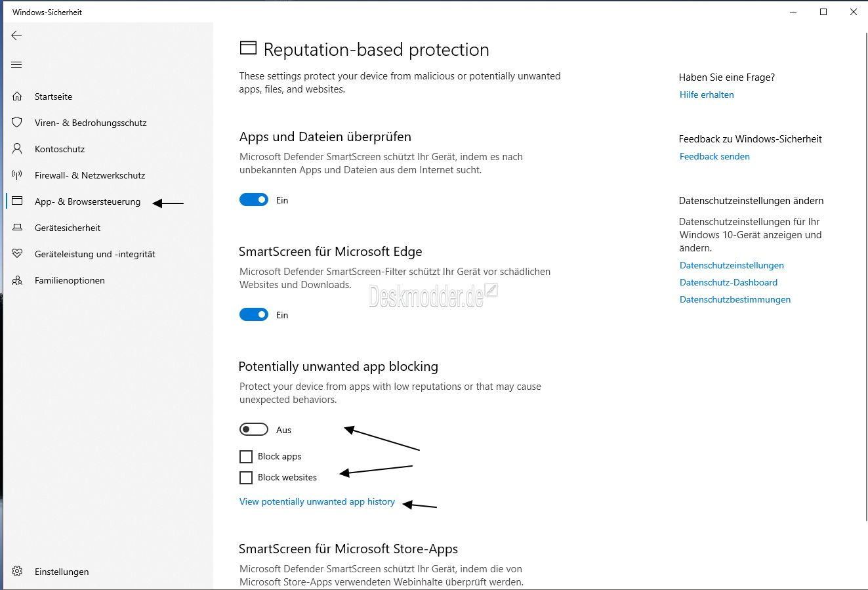Open the Startseite menu entry
Screen dimensions: 868x590
53,96
